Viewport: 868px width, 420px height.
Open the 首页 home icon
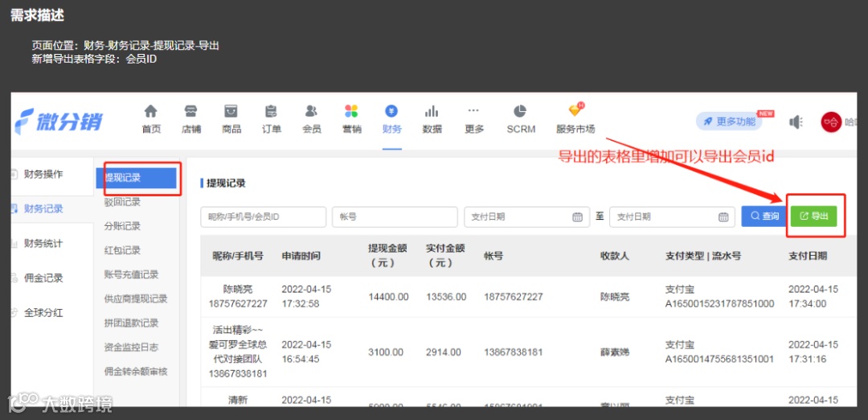pyautogui.click(x=151, y=111)
